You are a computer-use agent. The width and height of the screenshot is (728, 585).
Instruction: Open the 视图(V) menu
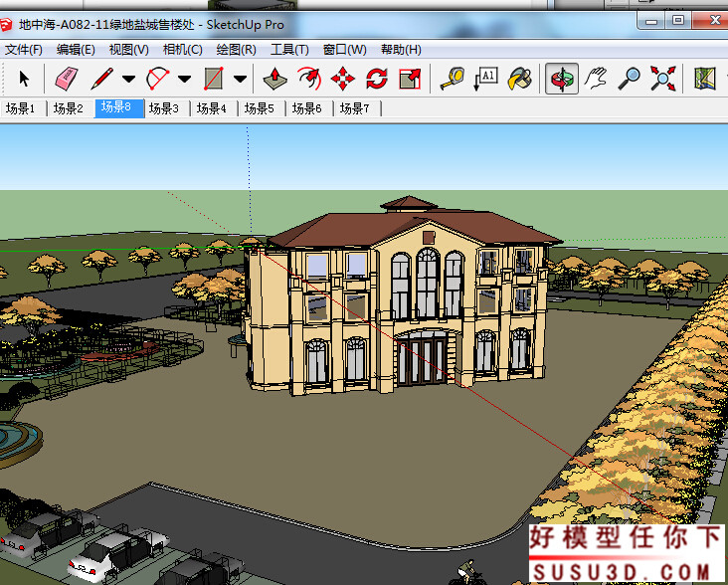point(128,50)
